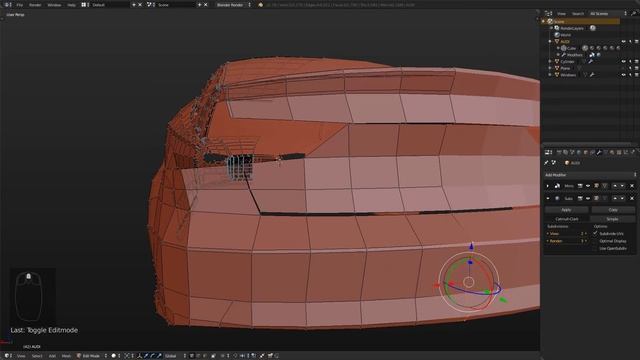Click the Apply button for Subsurf modifier

(x=567, y=209)
